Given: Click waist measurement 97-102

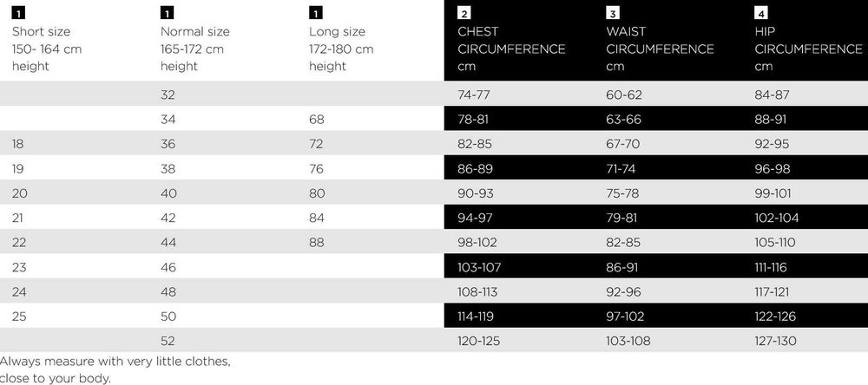Looking at the screenshot, I should (x=625, y=316).
